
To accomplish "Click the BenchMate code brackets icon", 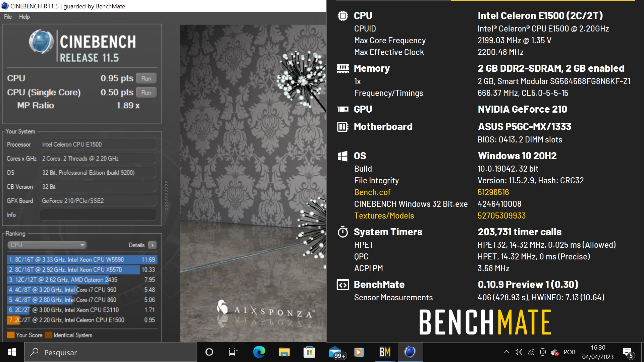I will pyautogui.click(x=342, y=285).
